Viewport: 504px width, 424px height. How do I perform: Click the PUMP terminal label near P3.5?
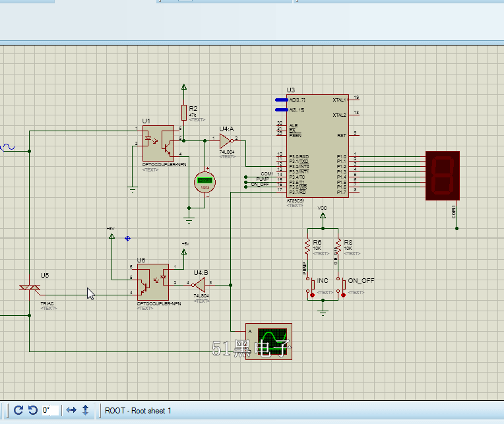[x=263, y=179]
